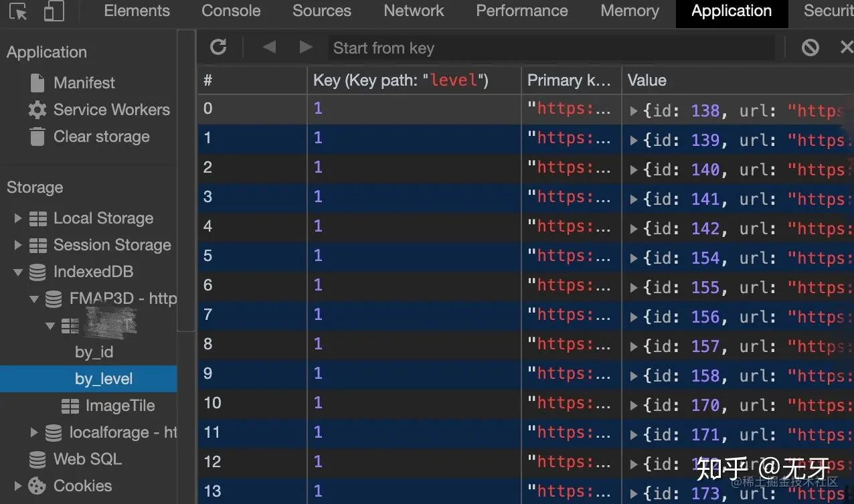Open the Manifest section
This screenshot has height=504, width=854.
[x=84, y=83]
